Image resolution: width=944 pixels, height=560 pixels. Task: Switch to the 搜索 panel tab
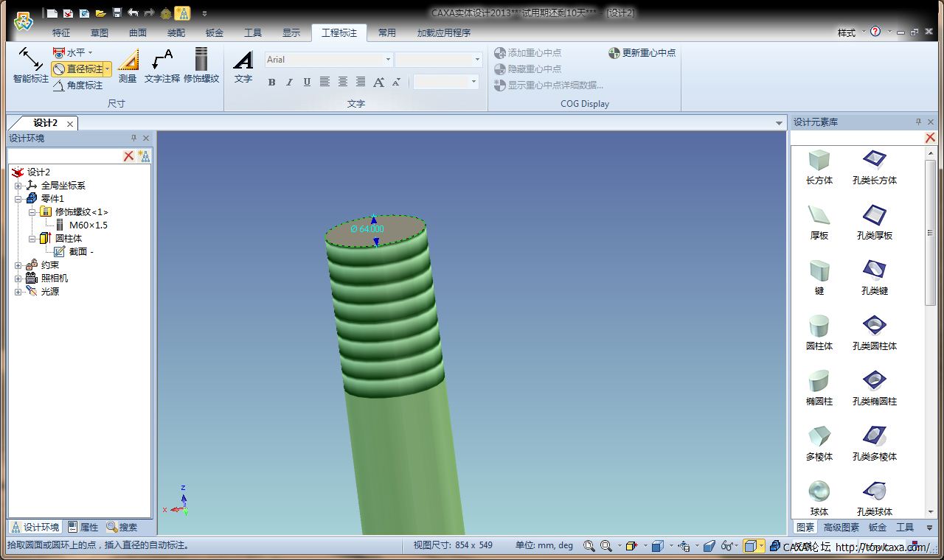[x=122, y=527]
